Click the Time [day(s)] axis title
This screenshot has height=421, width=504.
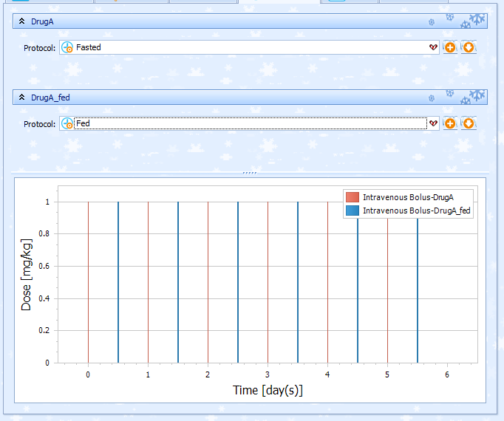[268, 390]
